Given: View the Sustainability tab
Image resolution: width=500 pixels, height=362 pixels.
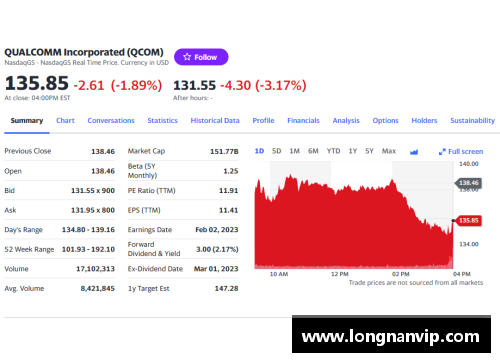Looking at the screenshot, I should pos(472,120).
